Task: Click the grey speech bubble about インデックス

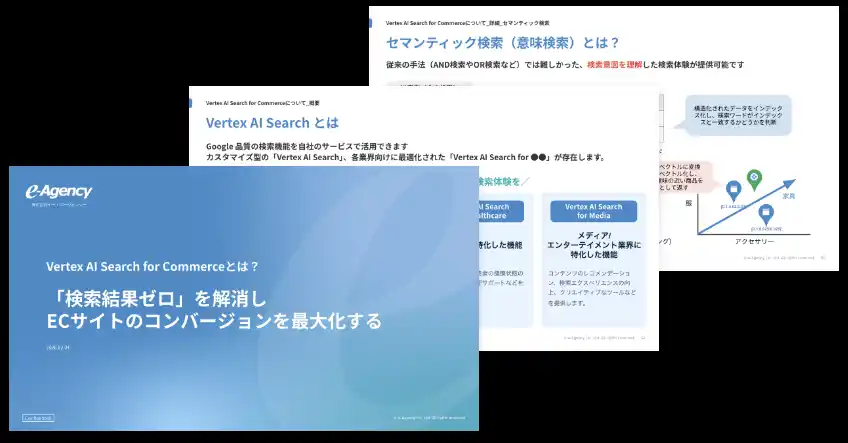Action: pyautogui.click(x=738, y=115)
